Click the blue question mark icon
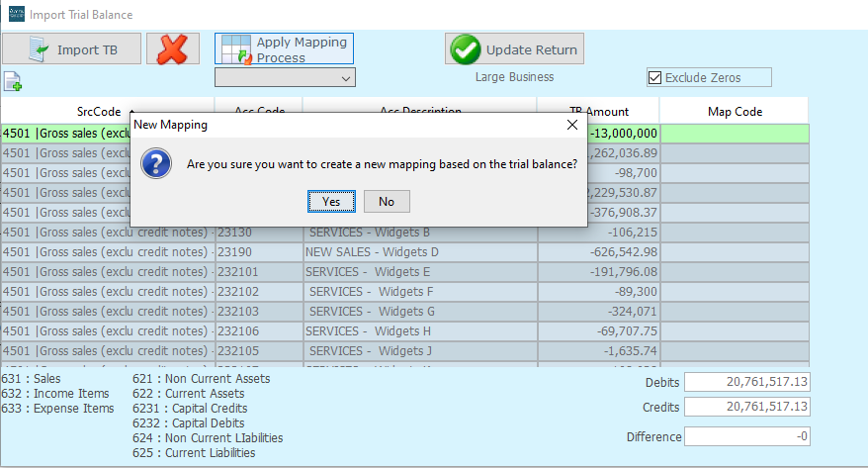This screenshot has height=468, width=868. pyautogui.click(x=157, y=164)
